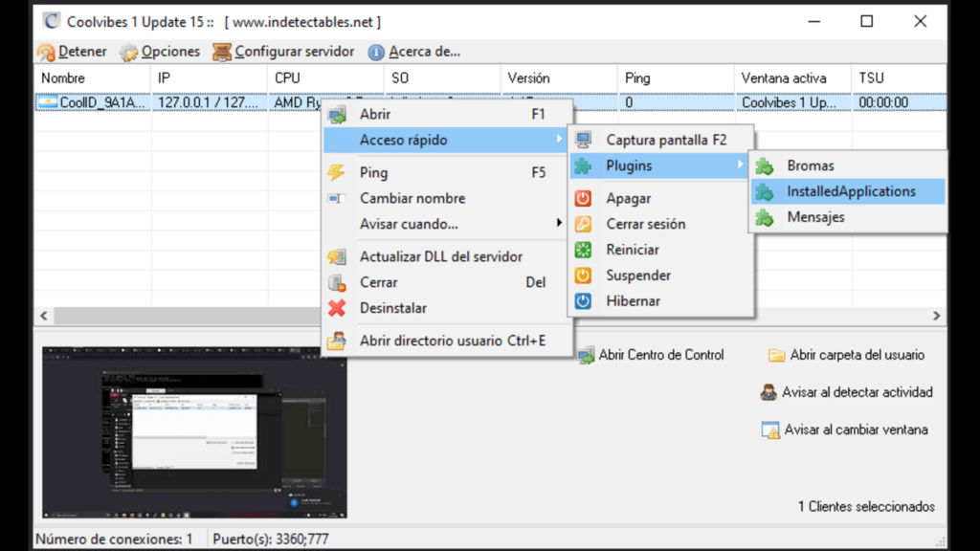Click the Detener toolbar icon
This screenshot has height=551, width=980.
(x=46, y=52)
